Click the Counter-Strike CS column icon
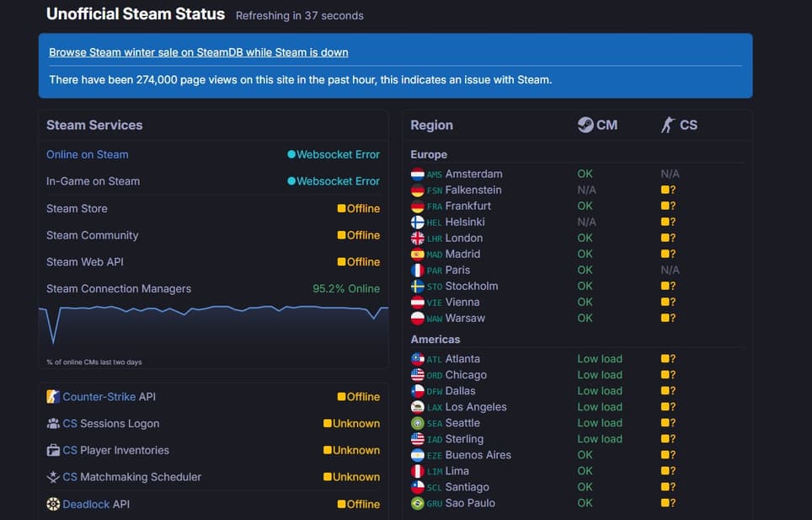 click(668, 125)
